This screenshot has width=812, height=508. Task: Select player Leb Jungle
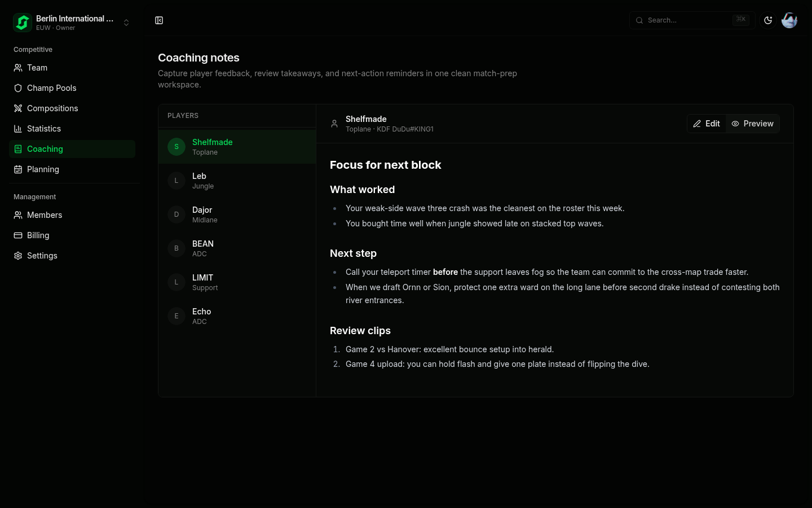tap(237, 181)
